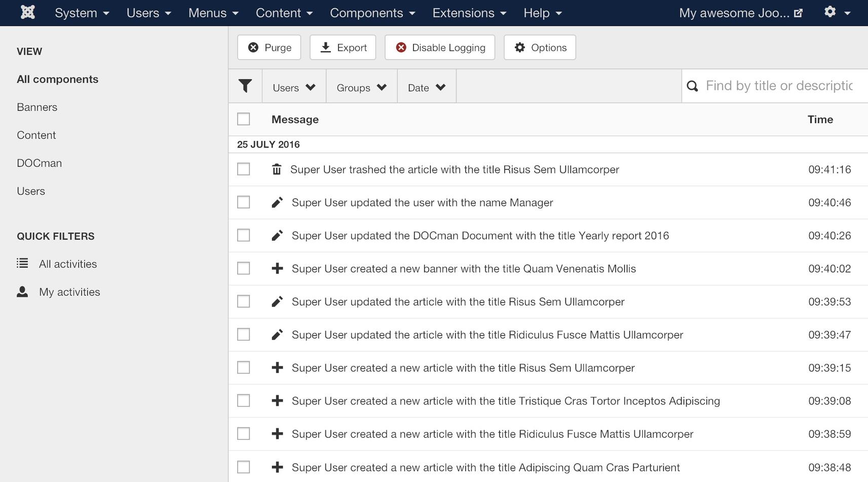Image resolution: width=868 pixels, height=482 pixels.
Task: Click the Disable Logging button
Action: (x=440, y=47)
